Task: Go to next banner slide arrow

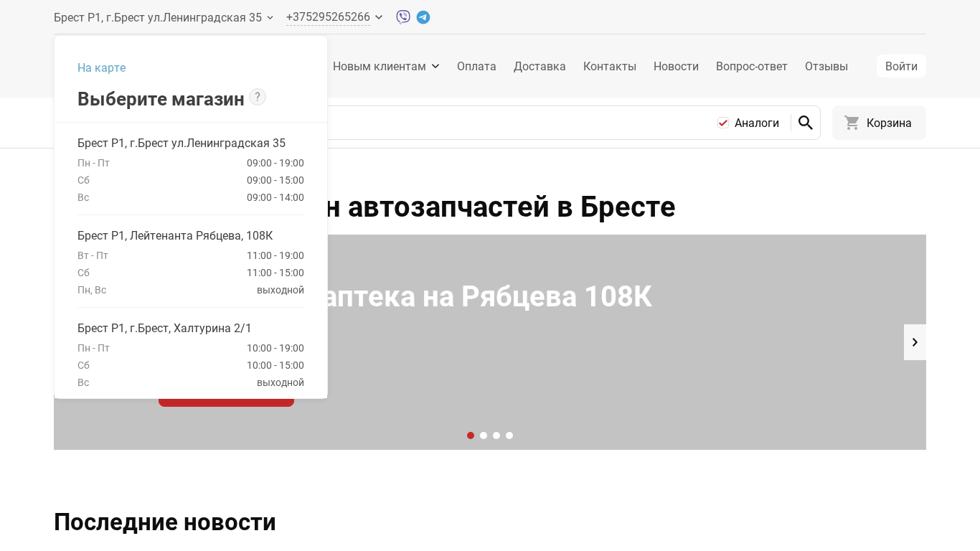Action: [915, 342]
